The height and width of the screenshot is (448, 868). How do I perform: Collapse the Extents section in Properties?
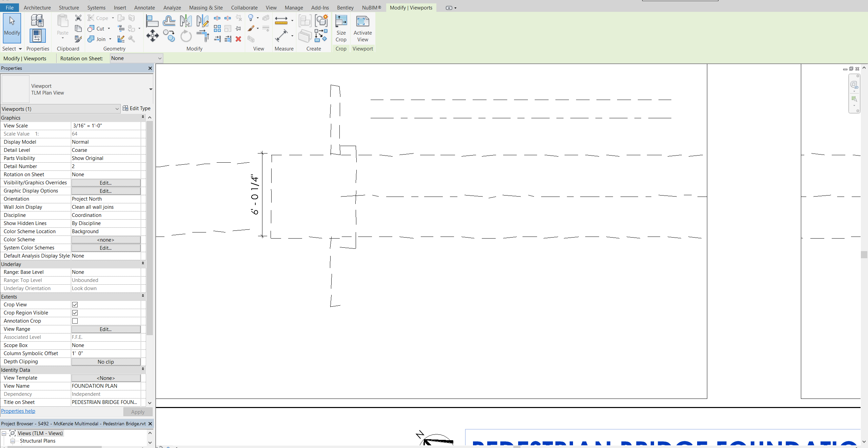(143, 296)
